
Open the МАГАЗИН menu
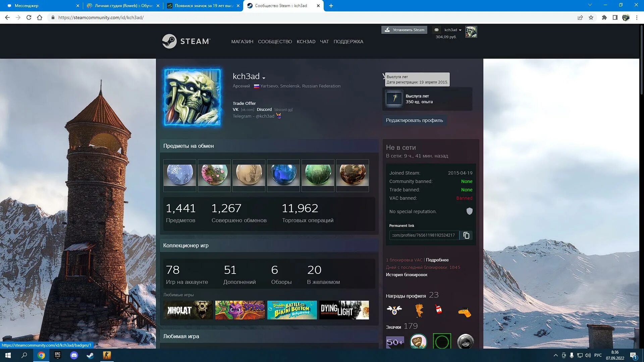tap(242, 42)
